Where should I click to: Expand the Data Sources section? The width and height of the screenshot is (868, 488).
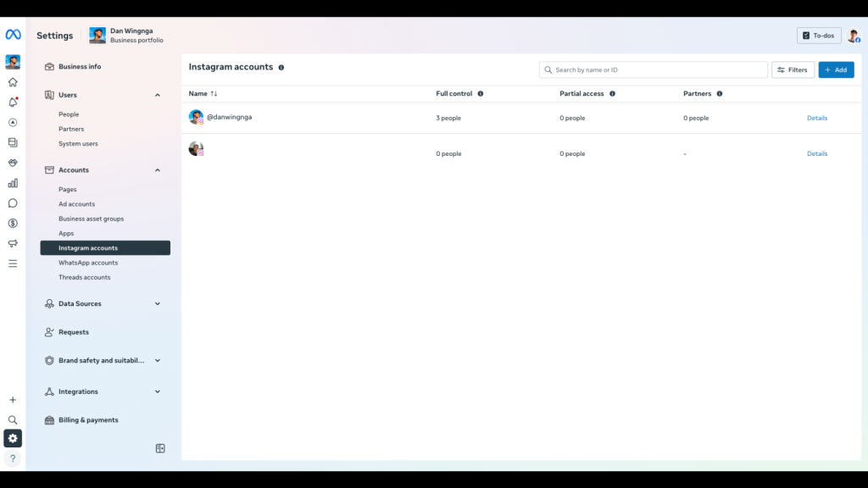click(158, 303)
